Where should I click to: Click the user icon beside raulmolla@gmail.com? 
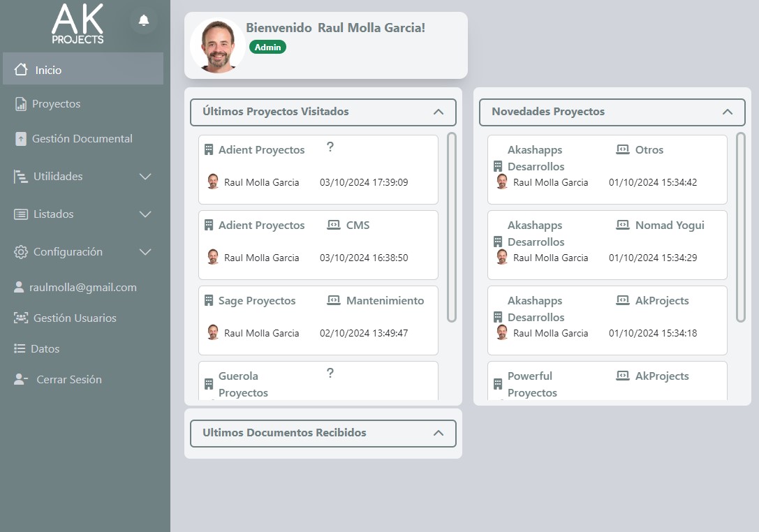click(x=19, y=287)
